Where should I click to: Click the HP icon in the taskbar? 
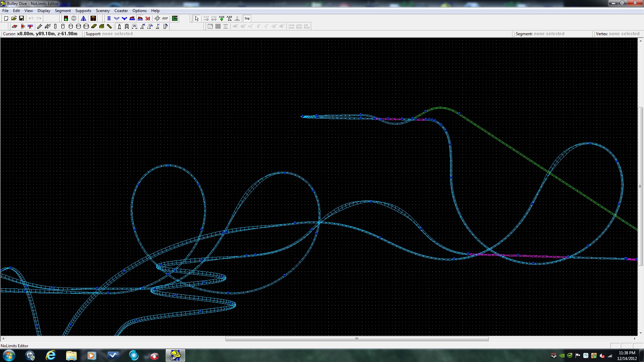point(30,355)
